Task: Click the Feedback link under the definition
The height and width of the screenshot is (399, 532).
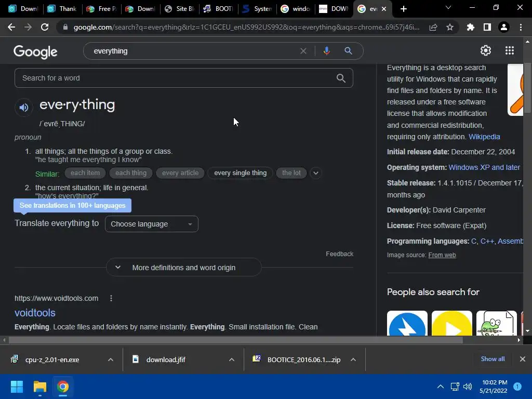Action: (339, 254)
